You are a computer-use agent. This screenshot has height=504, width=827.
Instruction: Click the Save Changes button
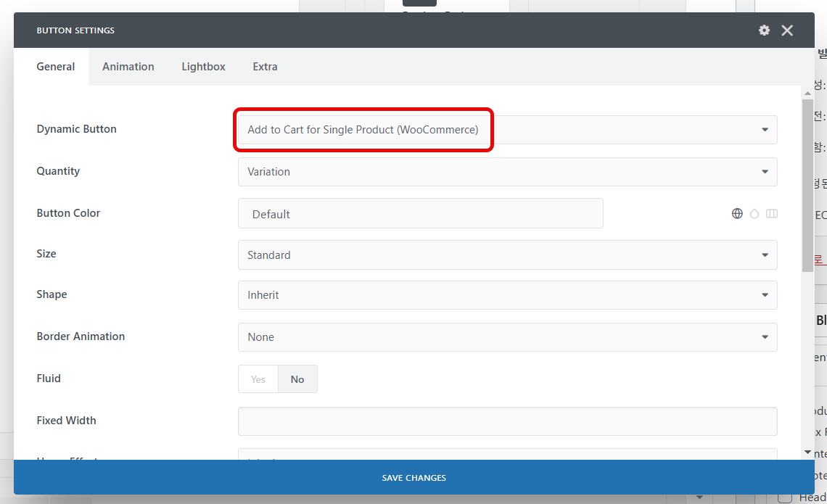[414, 477]
